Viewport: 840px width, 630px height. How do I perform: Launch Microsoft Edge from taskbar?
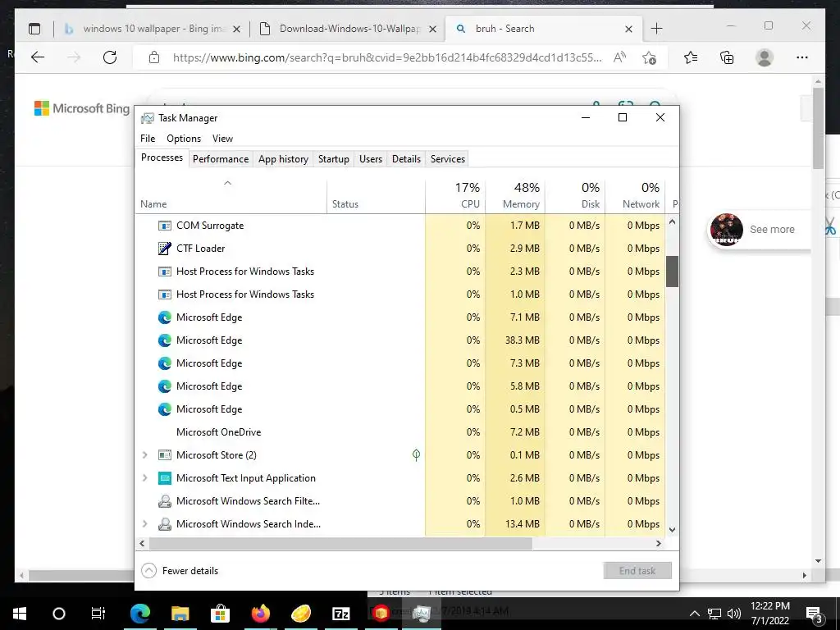pyautogui.click(x=139, y=614)
